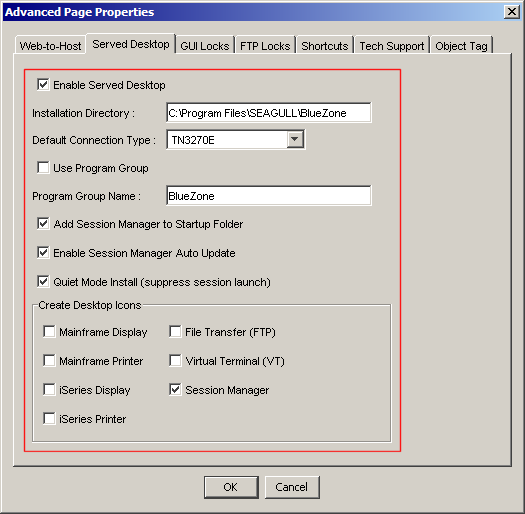Check Virtual Terminal (VT) option

[175, 361]
